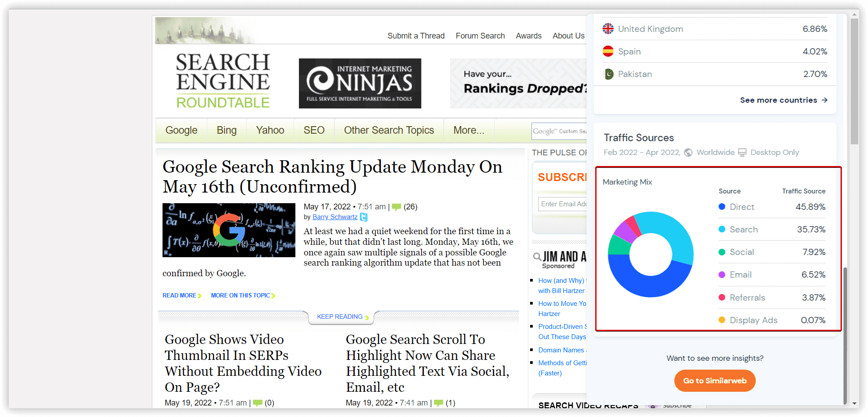
Task: Expand the More... navigation menu
Action: (469, 130)
